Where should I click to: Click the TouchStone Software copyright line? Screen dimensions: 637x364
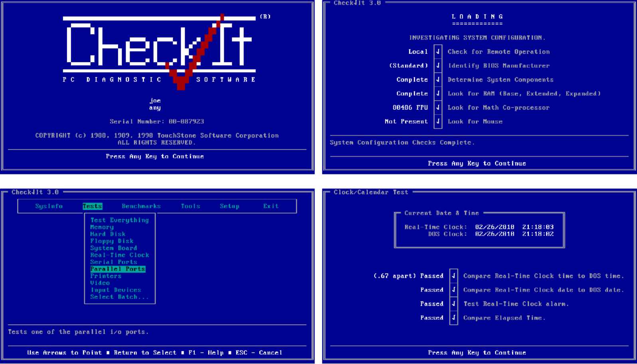coord(157,136)
